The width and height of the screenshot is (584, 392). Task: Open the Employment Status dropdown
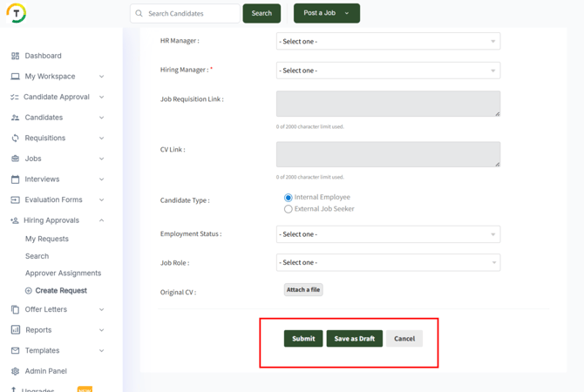click(x=388, y=234)
